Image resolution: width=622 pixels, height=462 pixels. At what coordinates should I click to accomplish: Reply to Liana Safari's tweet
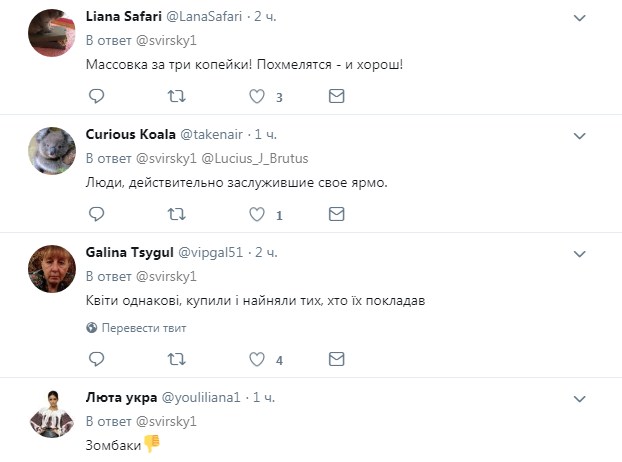click(97, 97)
